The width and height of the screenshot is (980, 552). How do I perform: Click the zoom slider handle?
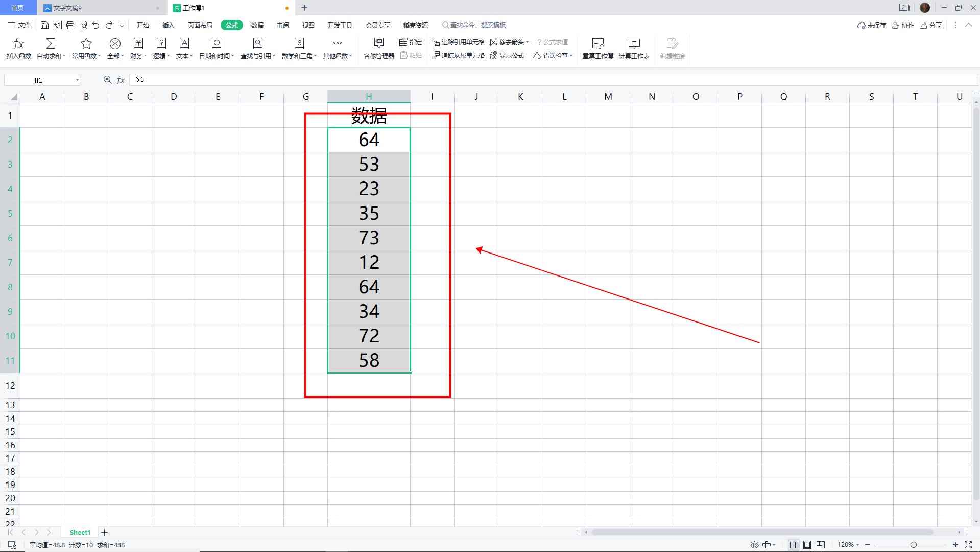[913, 545]
